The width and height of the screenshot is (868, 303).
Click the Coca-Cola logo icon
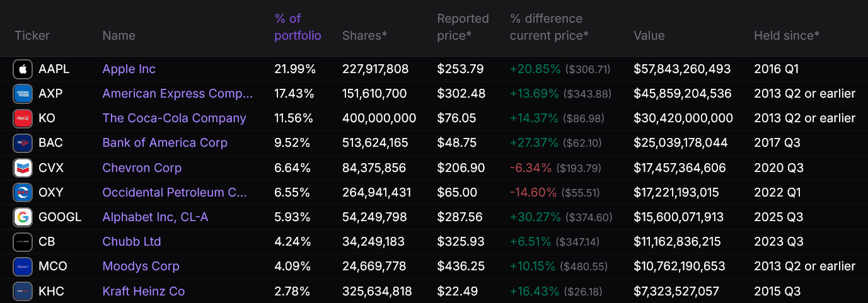(x=23, y=118)
